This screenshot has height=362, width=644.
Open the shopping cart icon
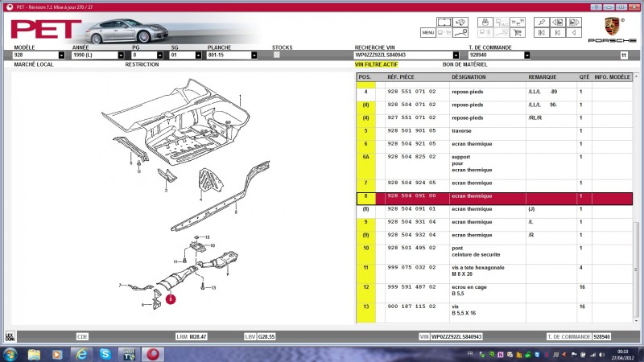tap(518, 32)
